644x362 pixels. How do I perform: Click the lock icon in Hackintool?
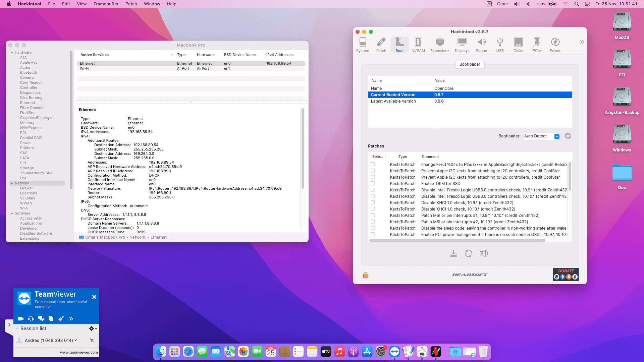pyautogui.click(x=366, y=275)
